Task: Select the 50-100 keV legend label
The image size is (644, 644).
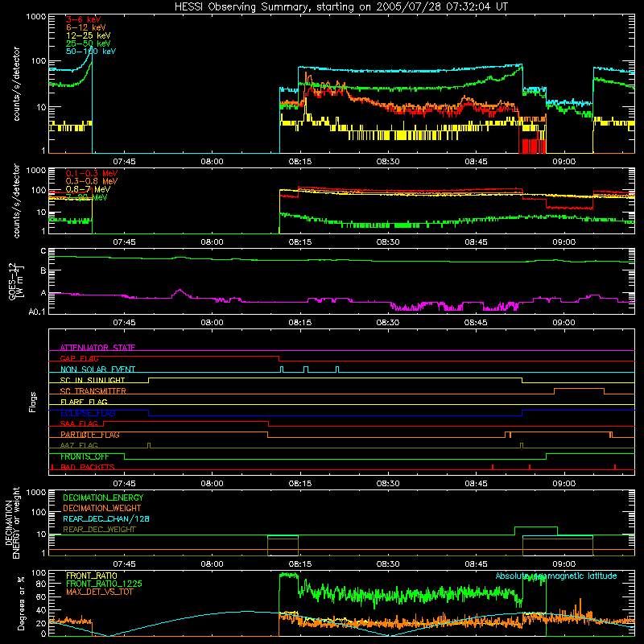Action: 90,52
